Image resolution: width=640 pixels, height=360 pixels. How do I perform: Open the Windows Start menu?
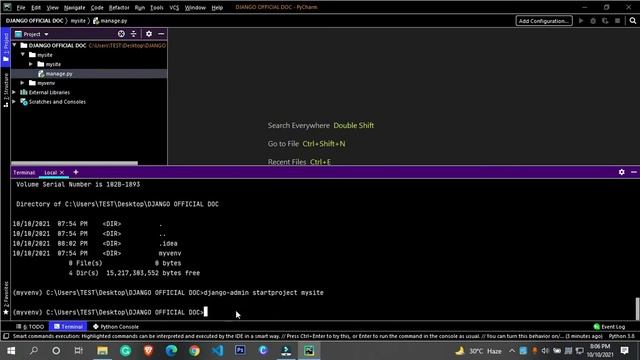pyautogui.click(x=11, y=351)
